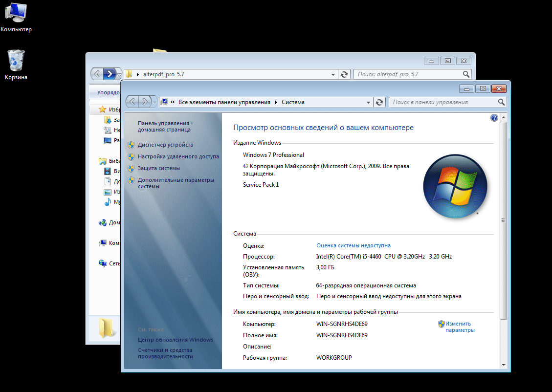
Task: Open the Оценка системы недоступна link
Action: (353, 246)
